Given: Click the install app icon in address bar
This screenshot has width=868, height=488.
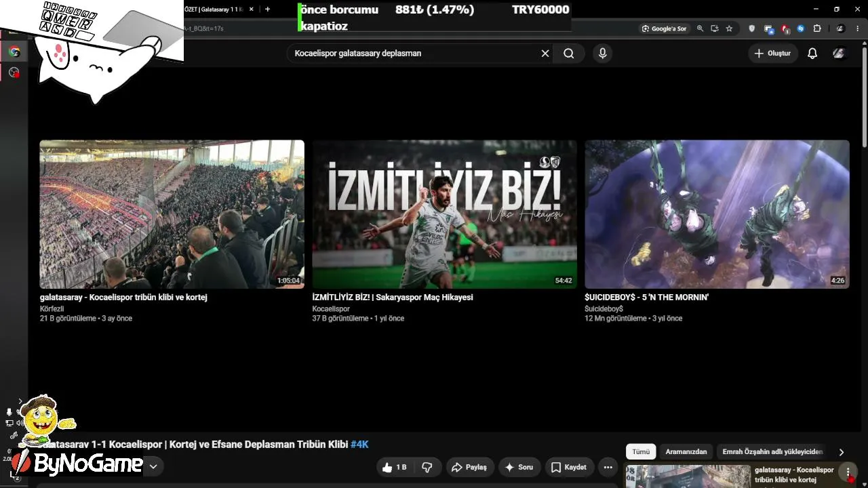Looking at the screenshot, I should tap(715, 28).
